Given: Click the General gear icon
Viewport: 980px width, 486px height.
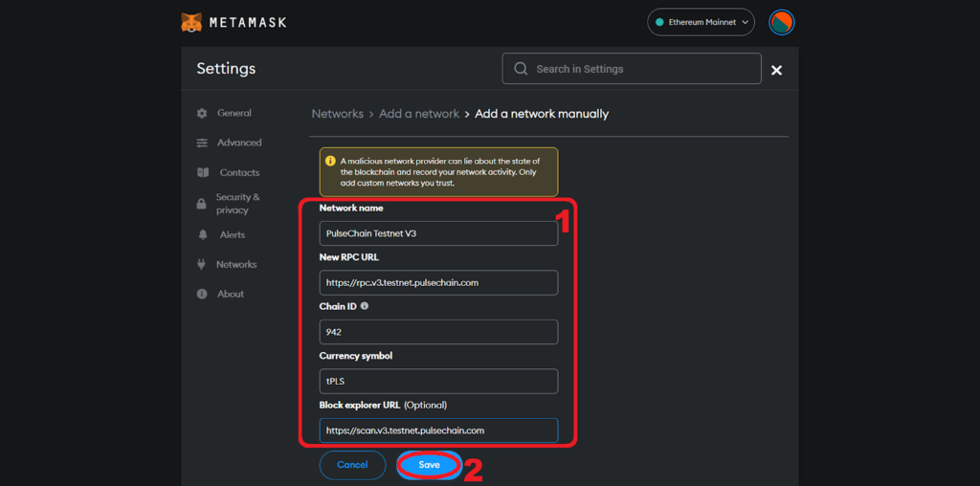Looking at the screenshot, I should pyautogui.click(x=201, y=113).
